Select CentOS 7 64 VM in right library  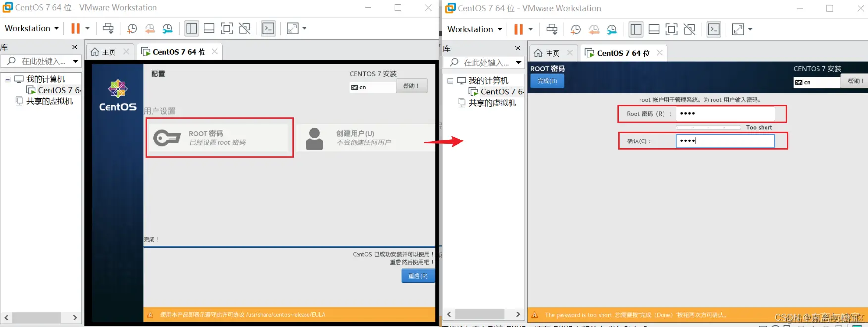pos(497,92)
